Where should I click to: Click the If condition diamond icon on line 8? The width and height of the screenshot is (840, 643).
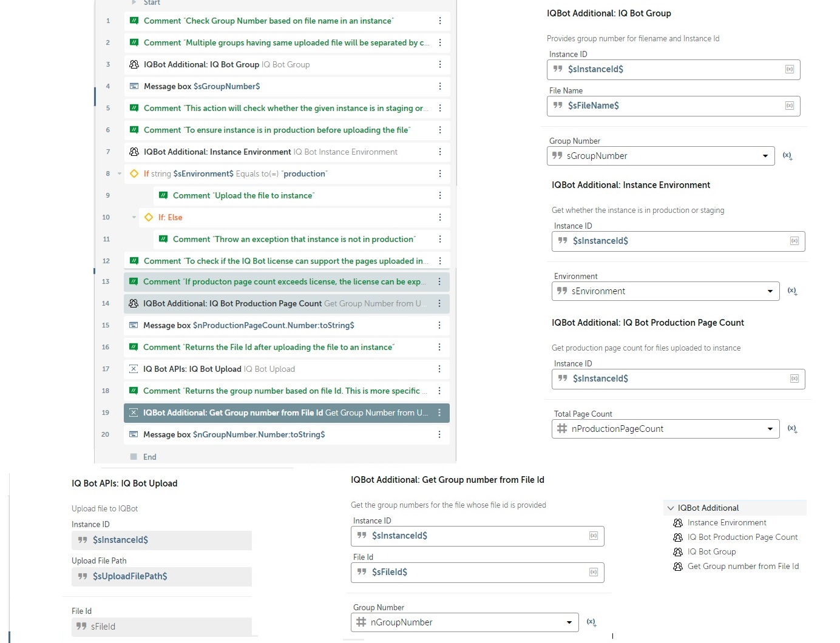pyautogui.click(x=134, y=173)
